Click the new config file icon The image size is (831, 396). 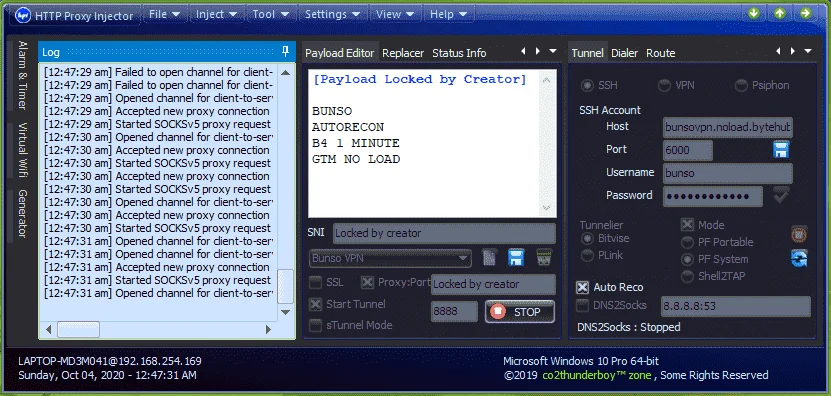[490, 258]
